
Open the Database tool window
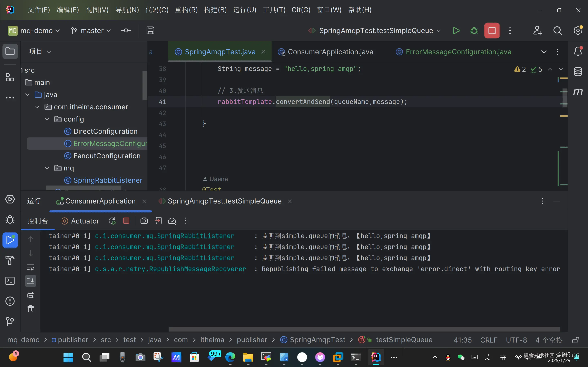(x=578, y=72)
